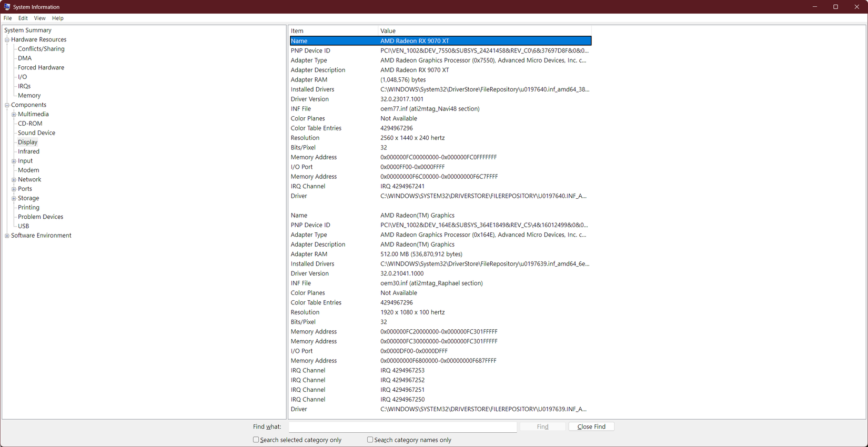Select DMA tree item
This screenshot has height=447, width=868.
point(25,58)
